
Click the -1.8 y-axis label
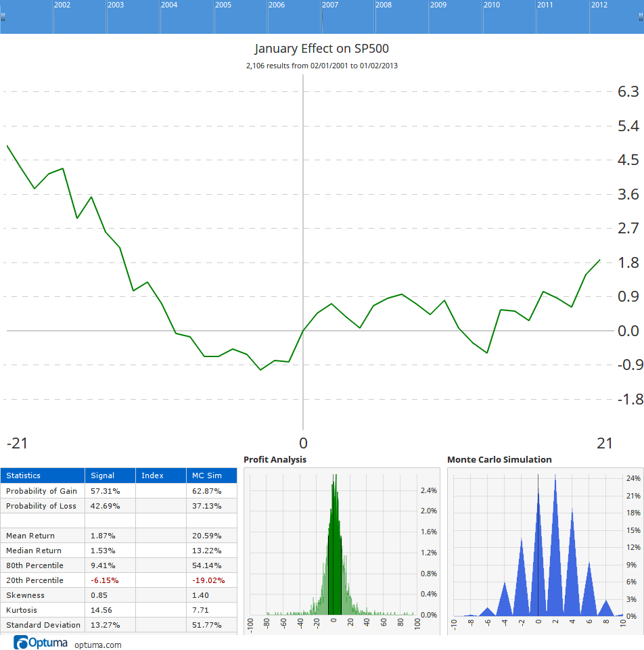(x=630, y=399)
